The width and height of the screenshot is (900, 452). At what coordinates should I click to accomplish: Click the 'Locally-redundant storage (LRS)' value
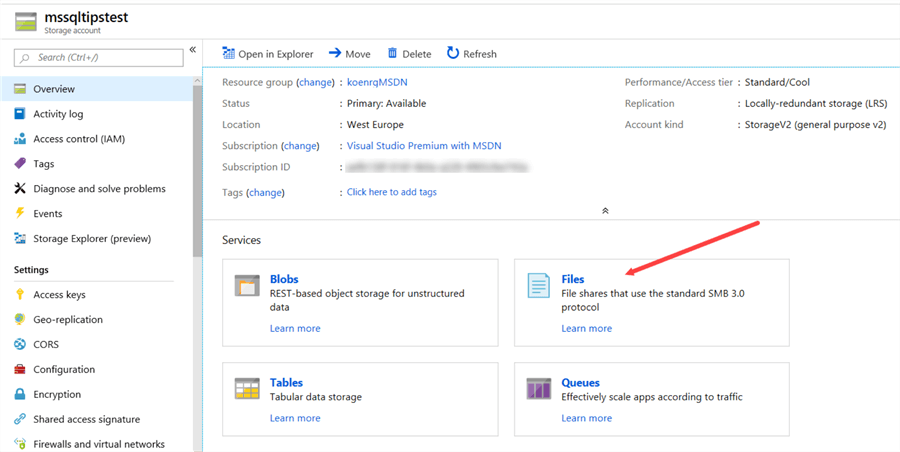(816, 103)
